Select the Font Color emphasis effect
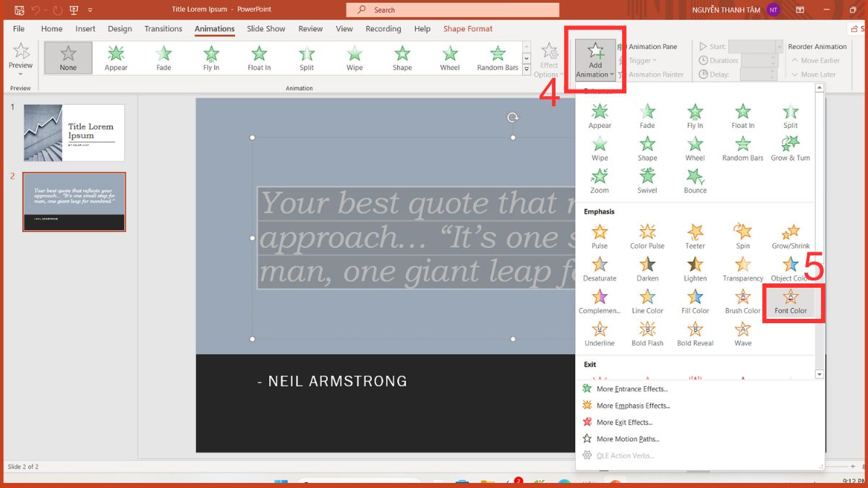Viewport: 868px width, 488px height. [791, 301]
